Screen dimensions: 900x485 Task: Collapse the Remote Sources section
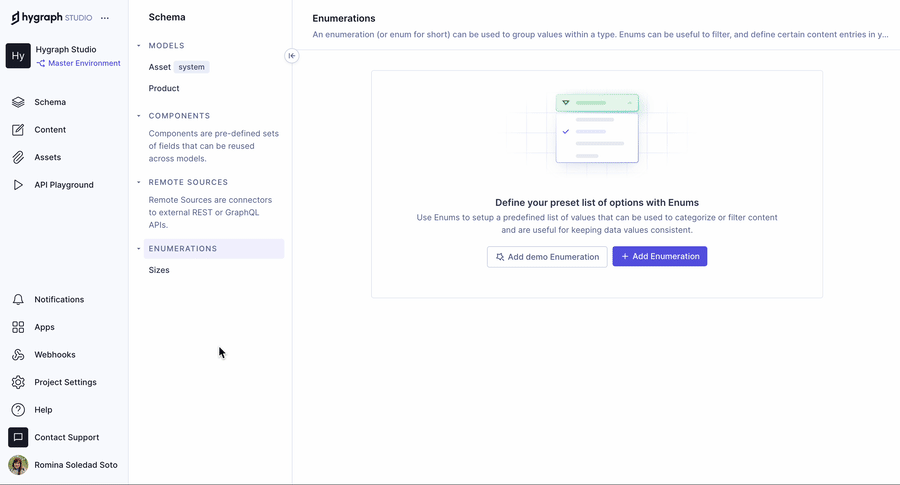[139, 182]
